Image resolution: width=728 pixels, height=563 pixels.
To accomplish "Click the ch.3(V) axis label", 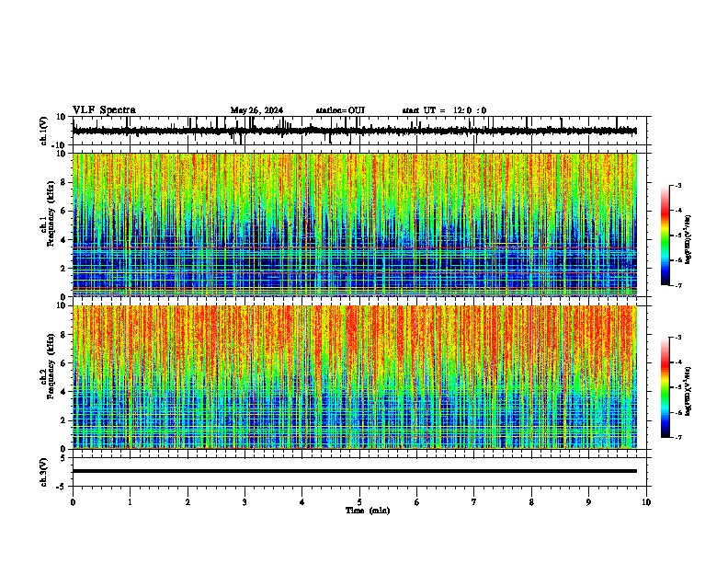I will tap(44, 472).
